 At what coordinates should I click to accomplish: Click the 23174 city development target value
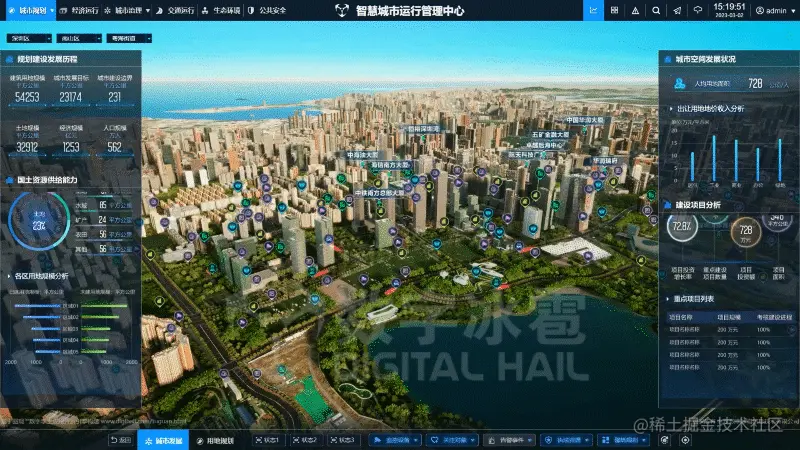pos(70,97)
